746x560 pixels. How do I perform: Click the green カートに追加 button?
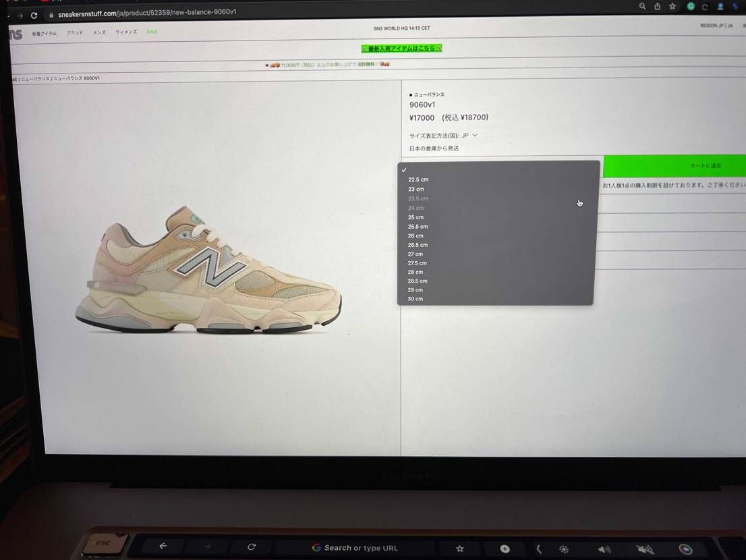tap(675, 165)
